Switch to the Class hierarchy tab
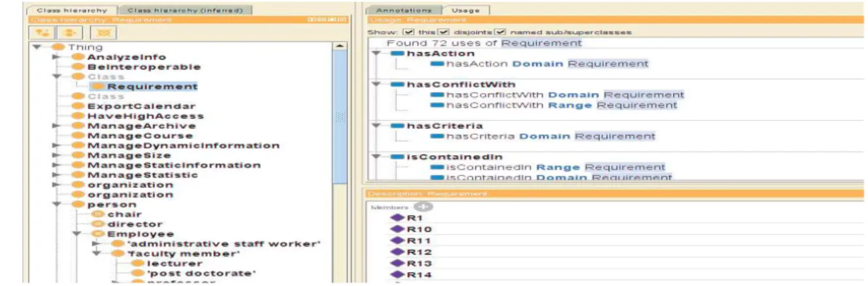Screen dimensions: 868x286 (73, 10)
